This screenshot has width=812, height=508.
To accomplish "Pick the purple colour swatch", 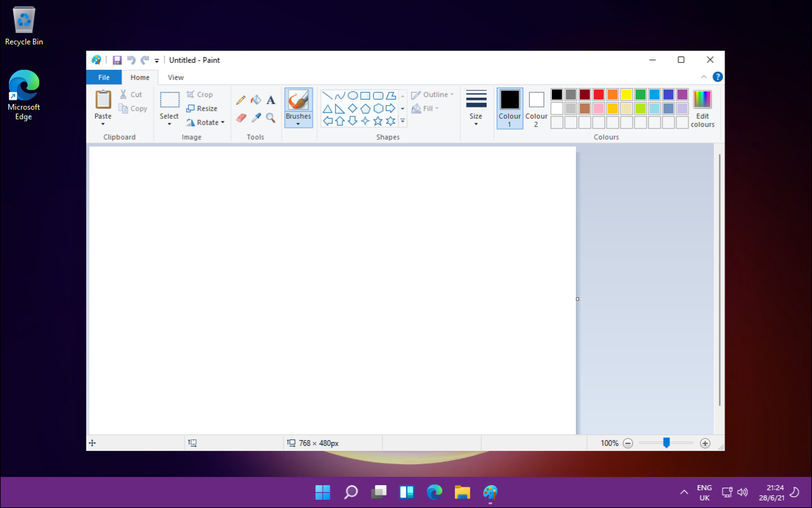I will point(682,95).
